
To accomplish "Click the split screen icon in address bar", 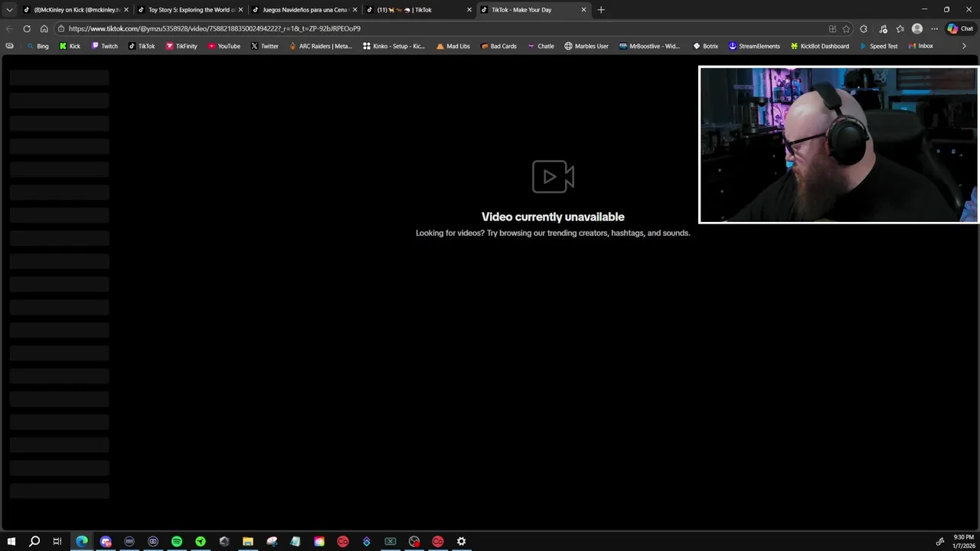I will coord(832,28).
